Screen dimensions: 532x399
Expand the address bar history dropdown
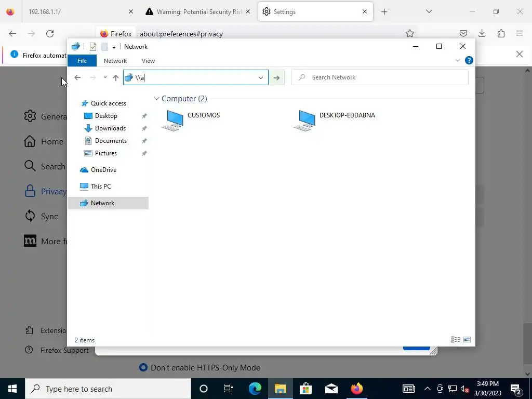pyautogui.click(x=261, y=78)
